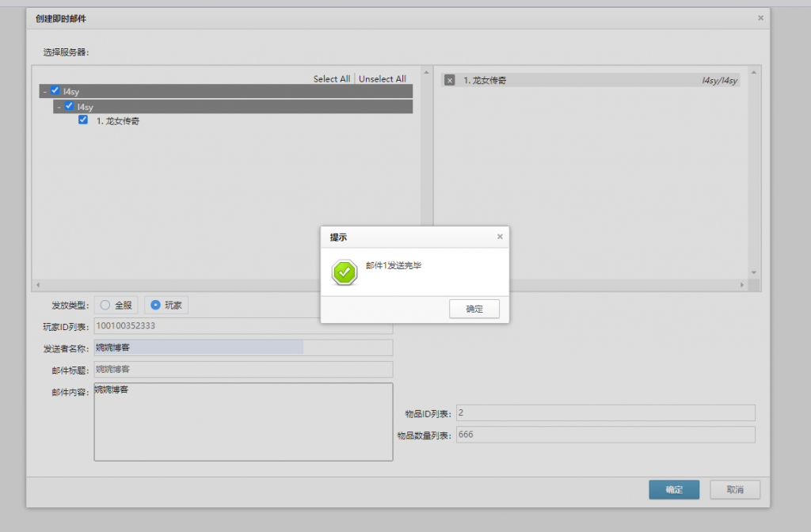Click the green checkmark success icon
Image resolution: width=811 pixels, height=532 pixels.
coord(344,272)
